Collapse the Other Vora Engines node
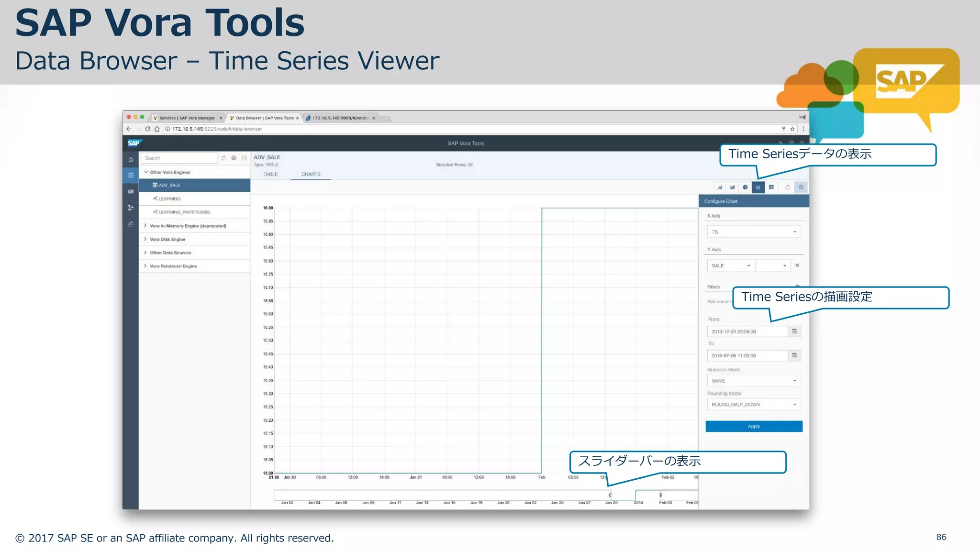 [x=146, y=172]
